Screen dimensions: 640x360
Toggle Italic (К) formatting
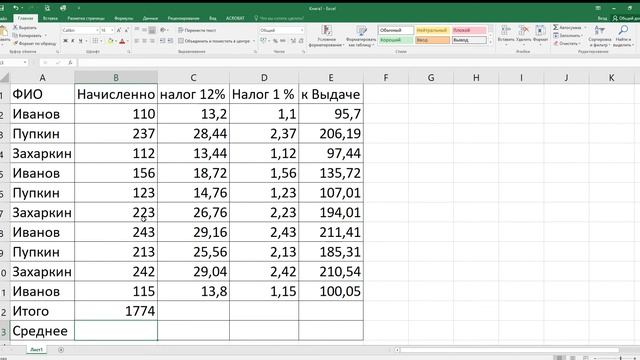coord(73,41)
